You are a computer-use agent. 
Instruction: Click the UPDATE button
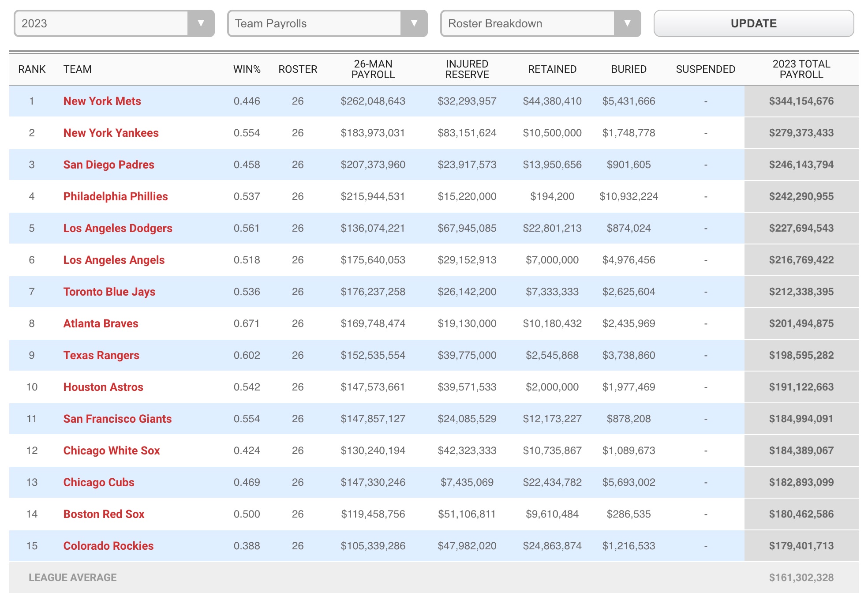pyautogui.click(x=754, y=23)
